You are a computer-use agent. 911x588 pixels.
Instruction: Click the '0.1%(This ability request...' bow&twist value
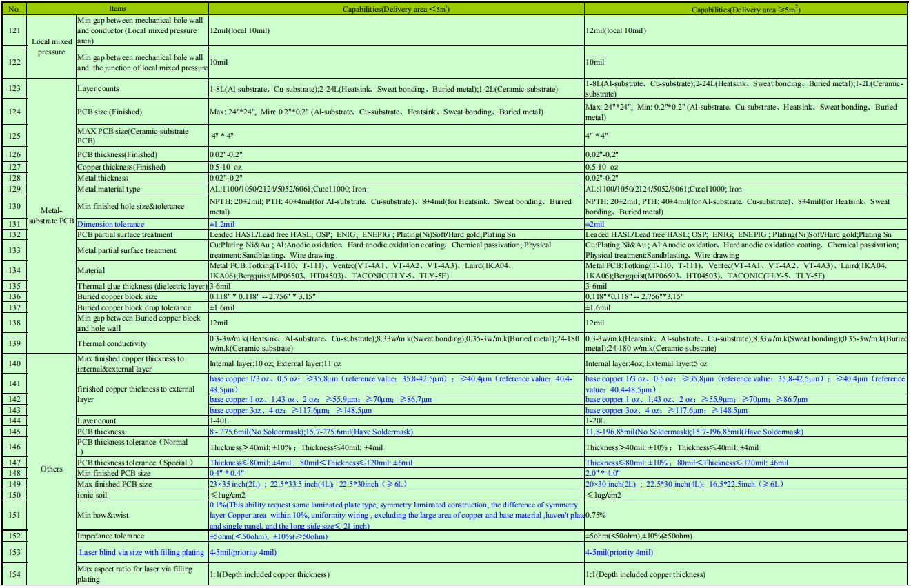[397, 515]
